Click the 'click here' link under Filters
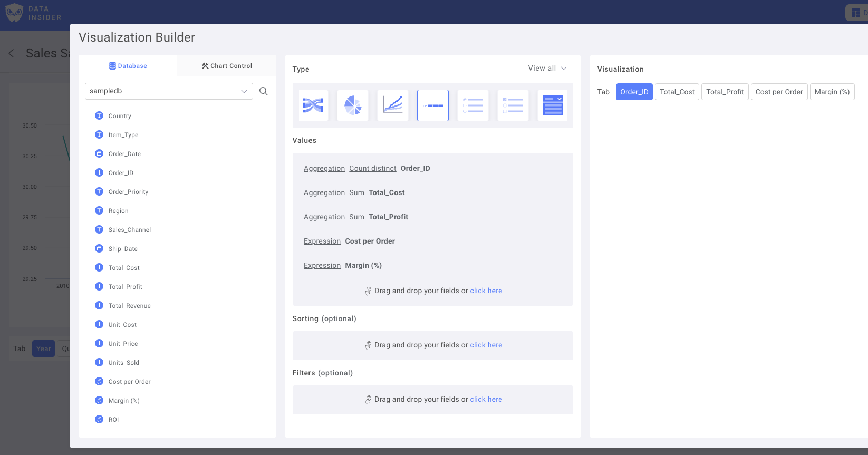 (x=486, y=400)
